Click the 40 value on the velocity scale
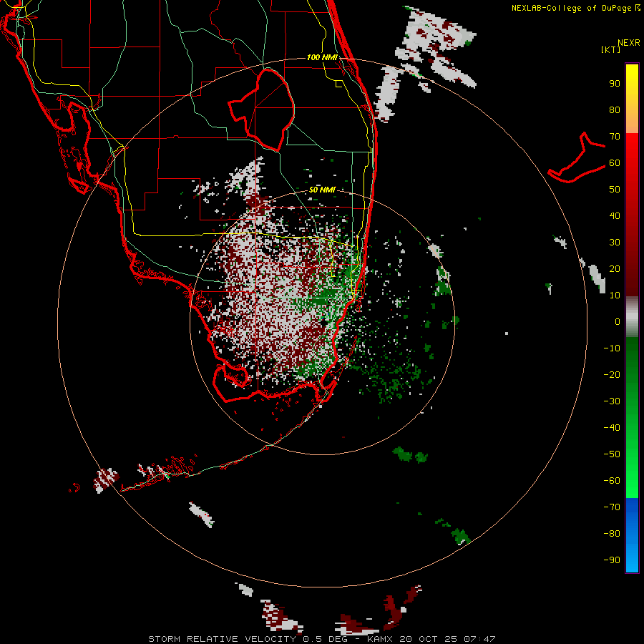 click(615, 215)
